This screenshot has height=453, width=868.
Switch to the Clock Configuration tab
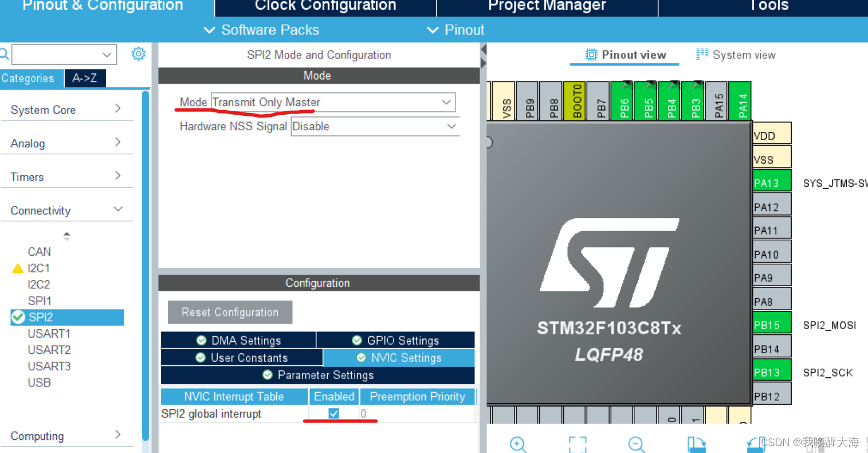click(x=324, y=6)
